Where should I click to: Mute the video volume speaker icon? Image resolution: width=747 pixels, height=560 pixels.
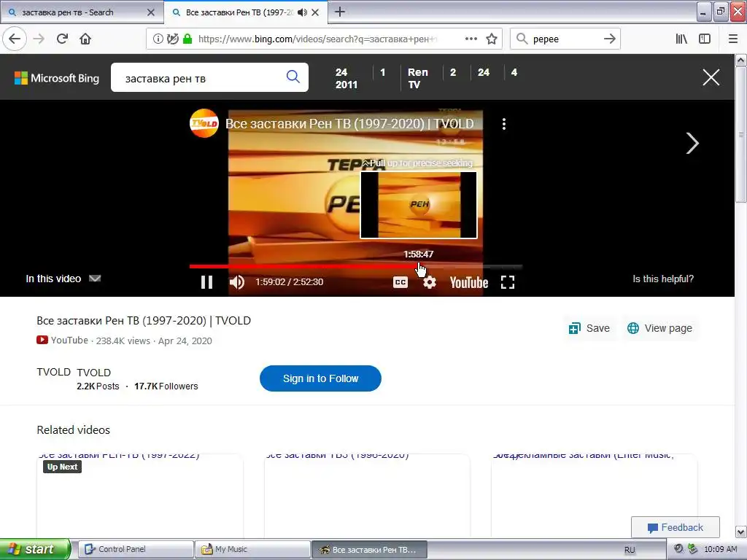tap(237, 282)
